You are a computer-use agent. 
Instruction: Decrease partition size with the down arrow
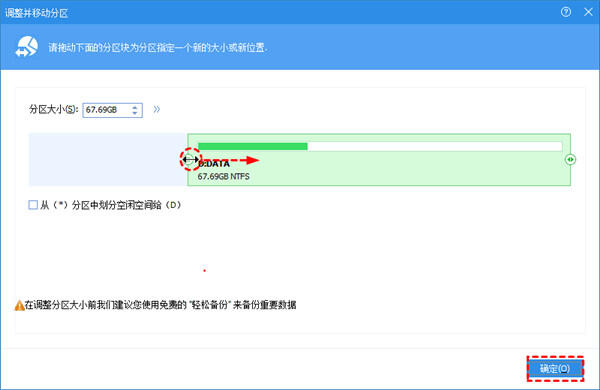(x=135, y=113)
